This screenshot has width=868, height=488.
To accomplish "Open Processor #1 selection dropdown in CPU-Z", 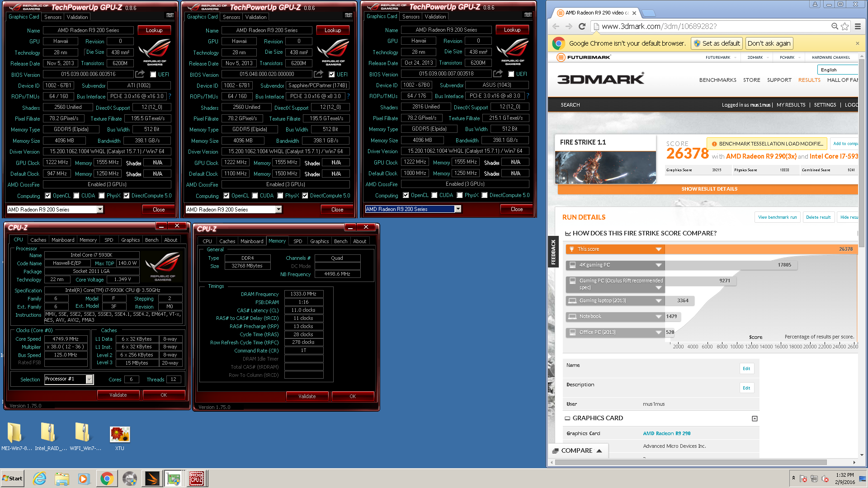I will 90,379.
